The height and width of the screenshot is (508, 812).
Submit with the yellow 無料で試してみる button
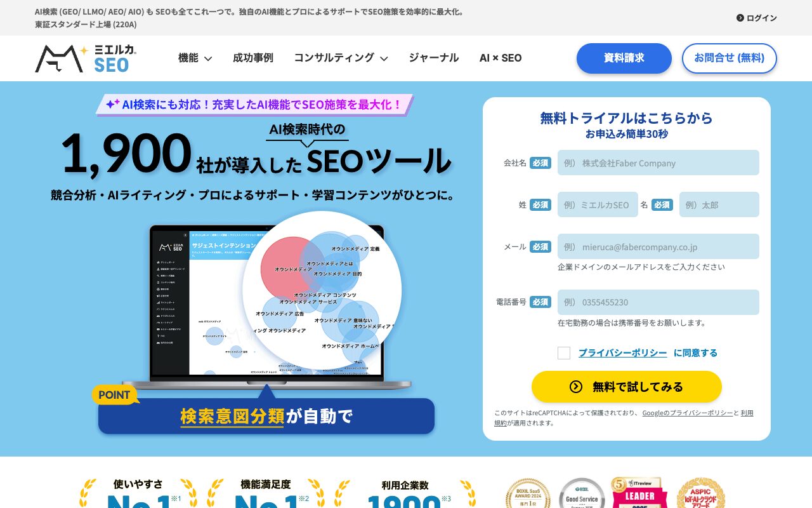[626, 387]
